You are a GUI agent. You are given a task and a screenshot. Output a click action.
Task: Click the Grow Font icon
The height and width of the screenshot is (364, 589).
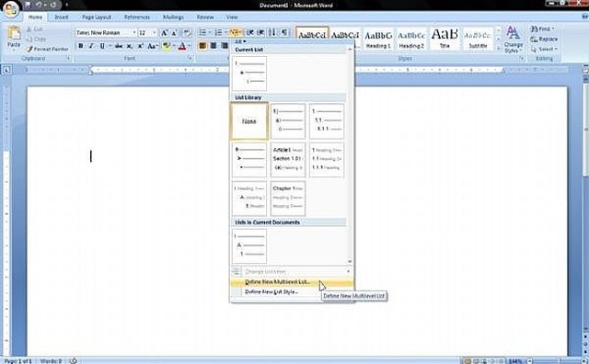(x=164, y=33)
